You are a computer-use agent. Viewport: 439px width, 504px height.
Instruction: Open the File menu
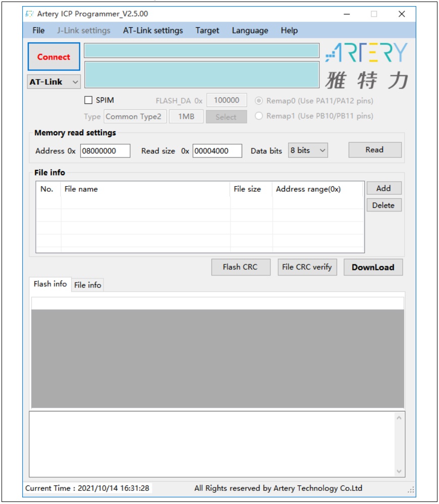point(38,31)
